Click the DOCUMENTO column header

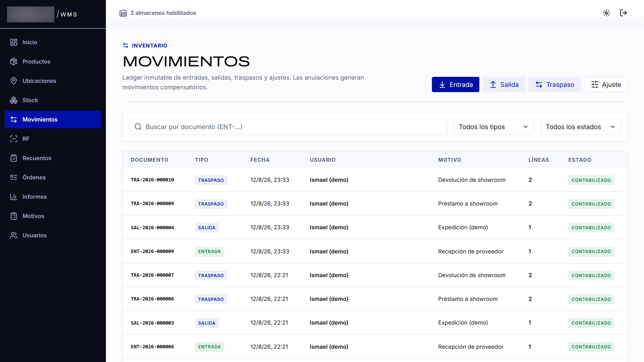(x=150, y=160)
